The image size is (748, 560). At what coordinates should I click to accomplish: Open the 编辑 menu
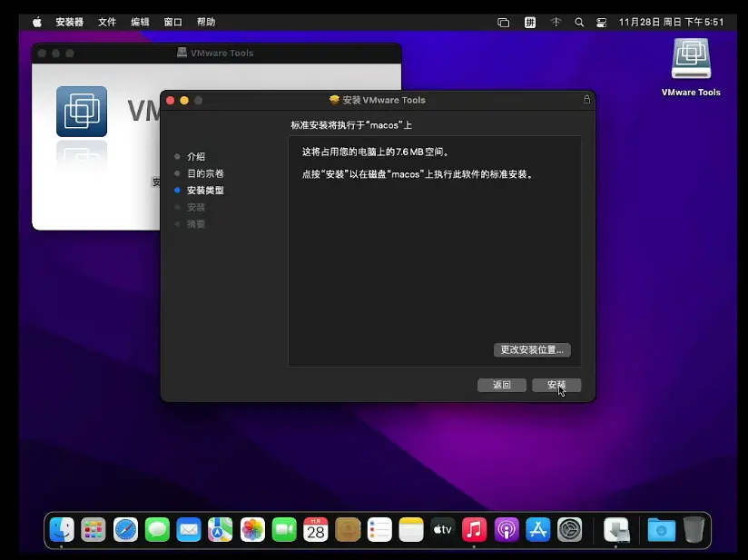(140, 22)
